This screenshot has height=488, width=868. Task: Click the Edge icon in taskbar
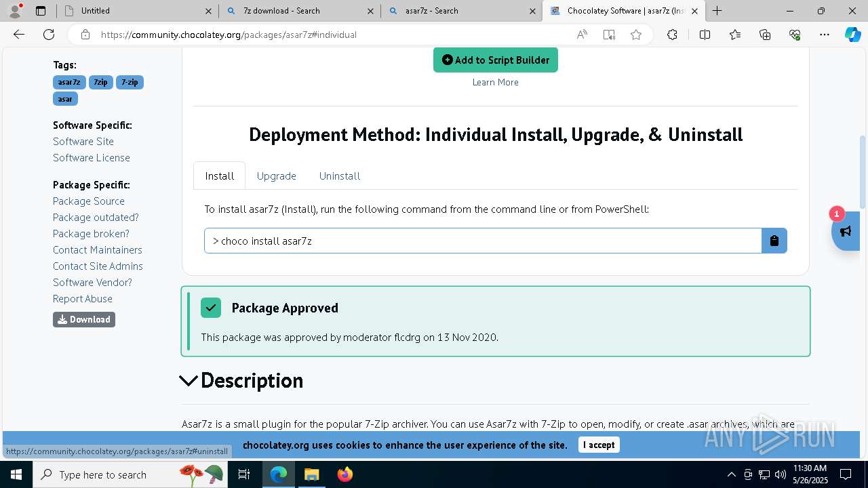279,474
